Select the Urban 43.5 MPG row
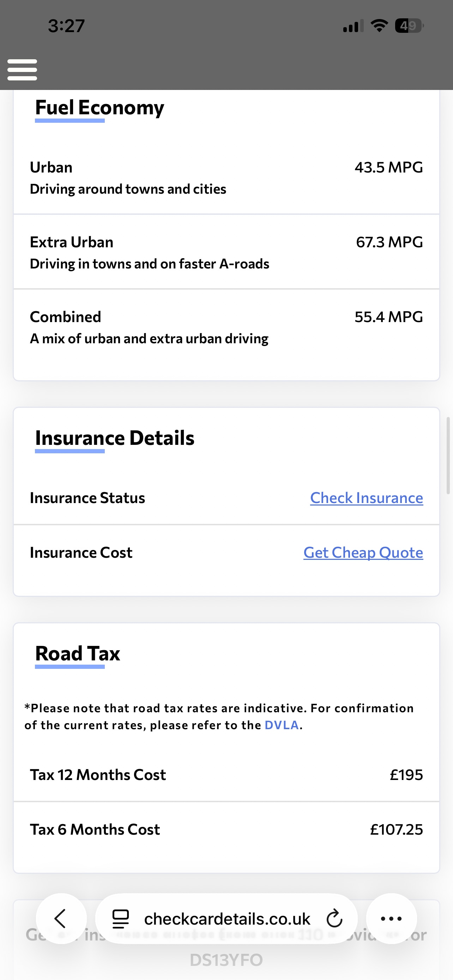Image resolution: width=453 pixels, height=980 pixels. click(226, 178)
